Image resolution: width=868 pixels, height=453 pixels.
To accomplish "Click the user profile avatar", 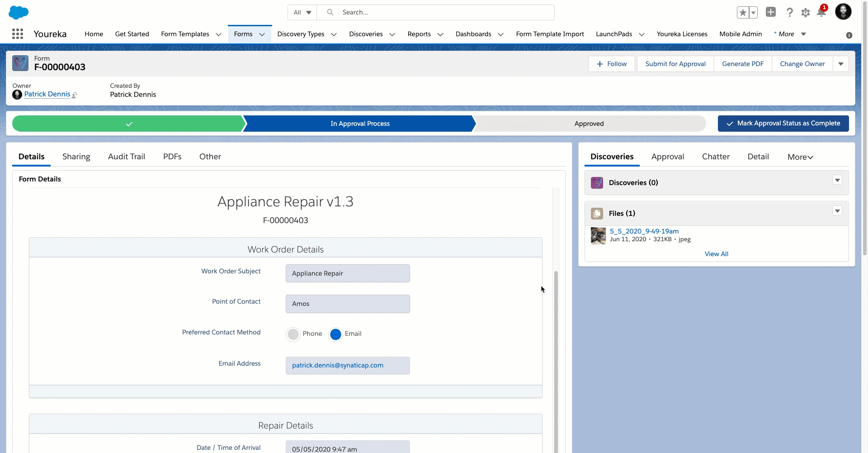I will click(843, 12).
